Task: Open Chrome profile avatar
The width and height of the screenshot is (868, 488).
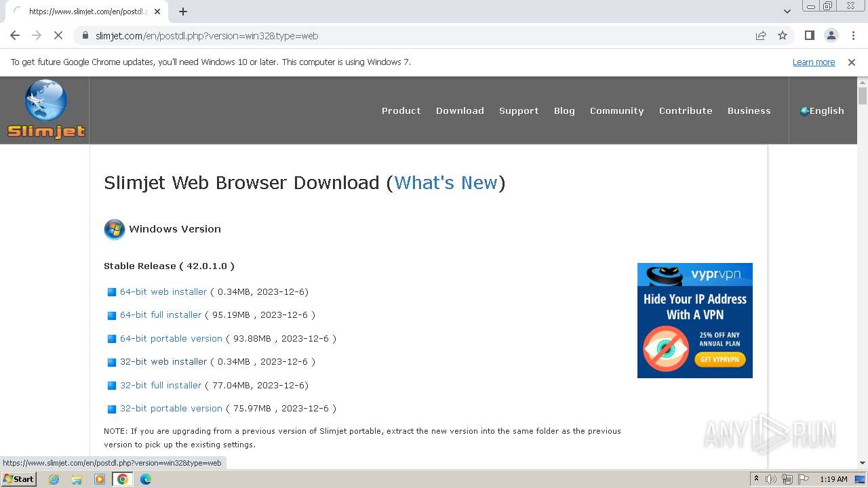Action: (x=831, y=36)
